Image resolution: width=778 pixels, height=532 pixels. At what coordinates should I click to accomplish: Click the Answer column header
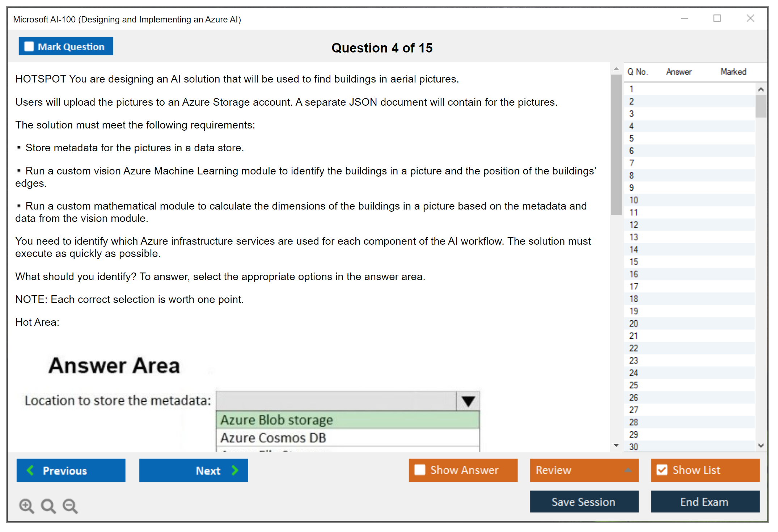[678, 72]
